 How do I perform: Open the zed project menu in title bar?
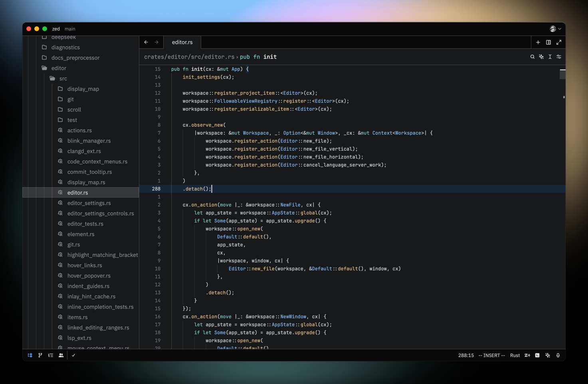(56, 29)
